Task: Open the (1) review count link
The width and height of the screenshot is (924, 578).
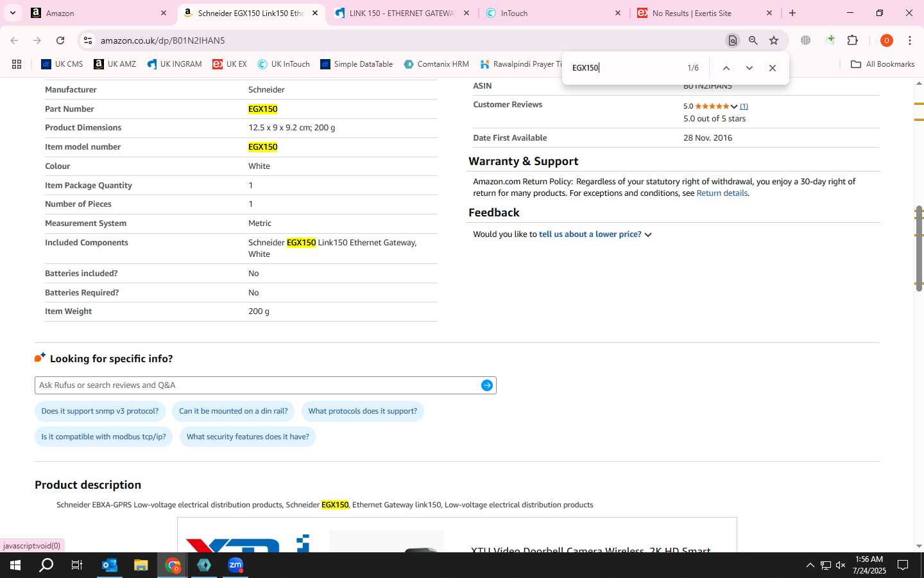Action: (x=744, y=107)
